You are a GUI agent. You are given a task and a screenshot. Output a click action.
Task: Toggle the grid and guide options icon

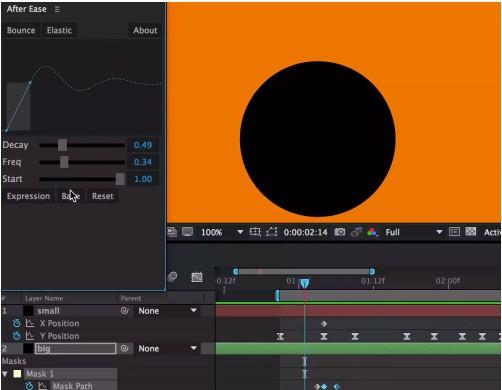tap(255, 232)
